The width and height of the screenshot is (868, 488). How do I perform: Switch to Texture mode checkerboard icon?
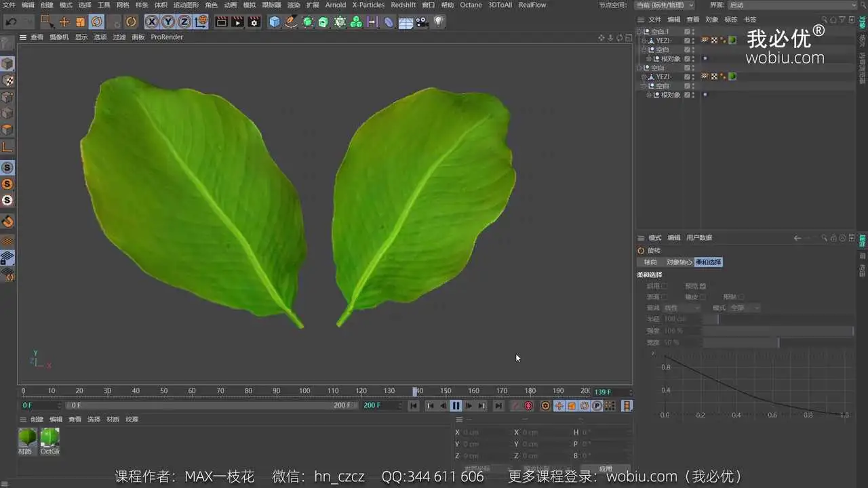coord(7,81)
